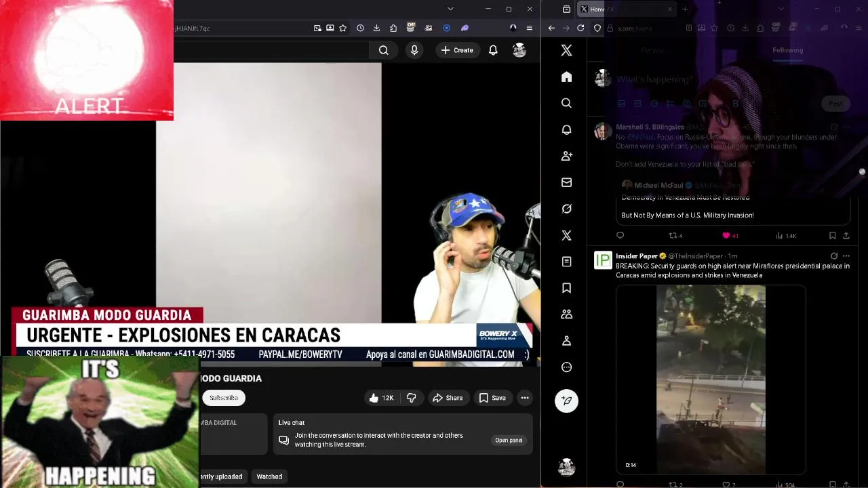Open X Explore search icon in sidebar
The width and height of the screenshot is (868, 488).
[x=566, y=103]
